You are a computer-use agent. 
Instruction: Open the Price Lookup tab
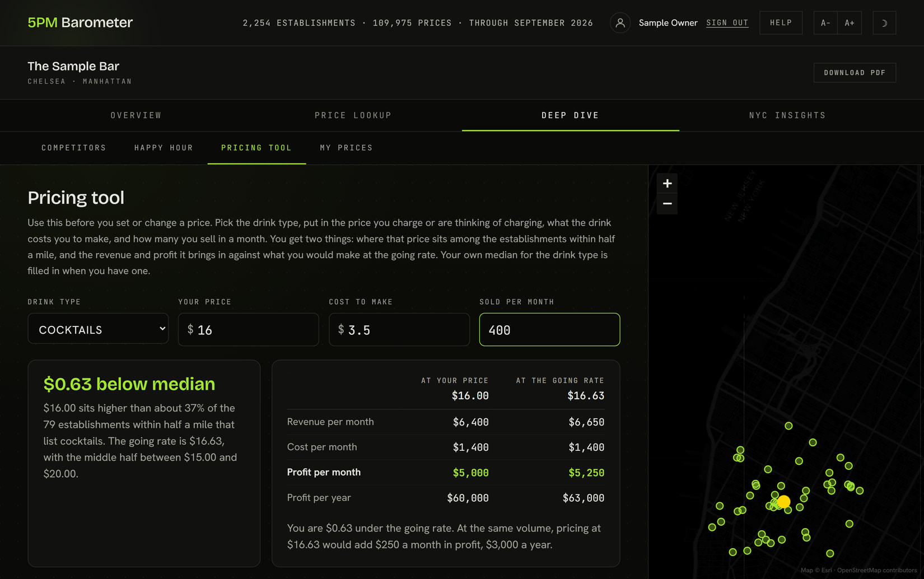[353, 115]
